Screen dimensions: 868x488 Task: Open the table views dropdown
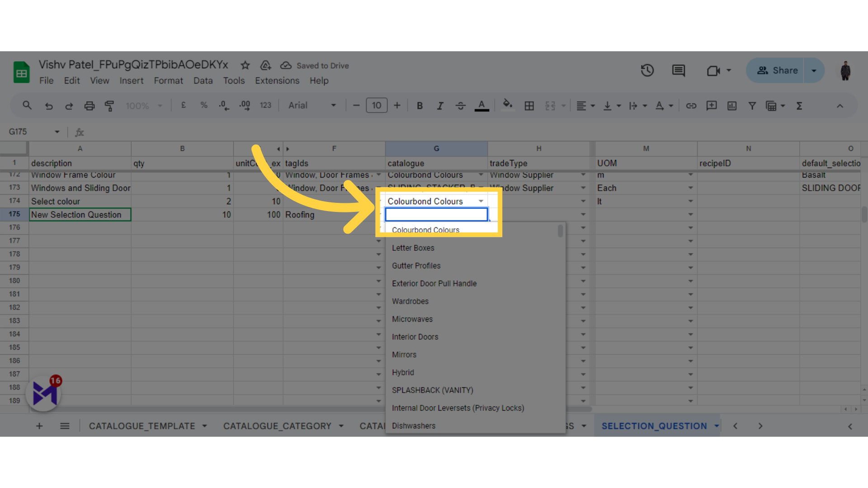775,106
